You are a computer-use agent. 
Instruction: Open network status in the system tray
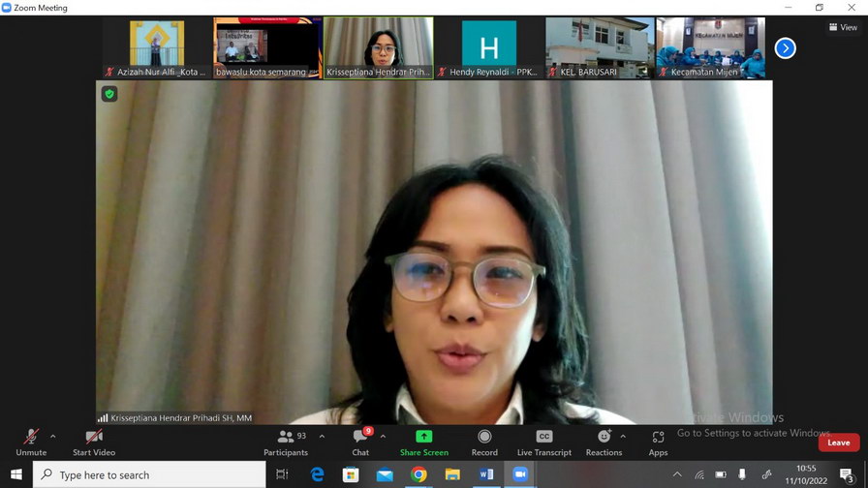coord(699,474)
